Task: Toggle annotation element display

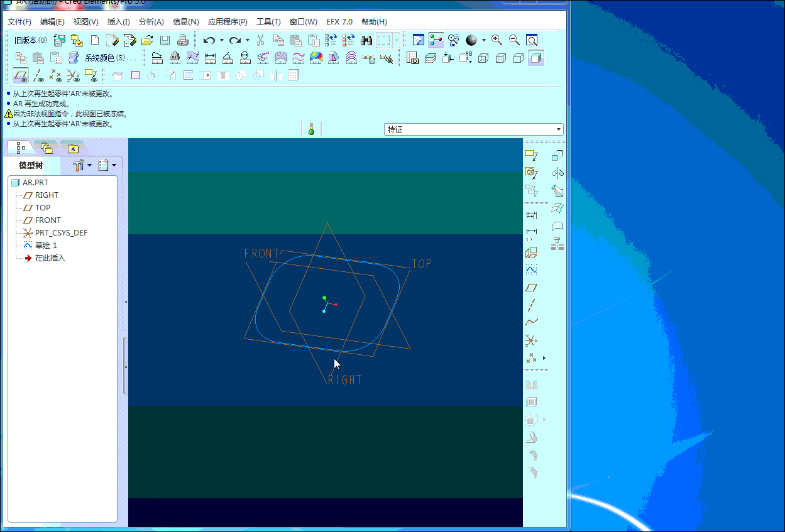Action: (91, 75)
